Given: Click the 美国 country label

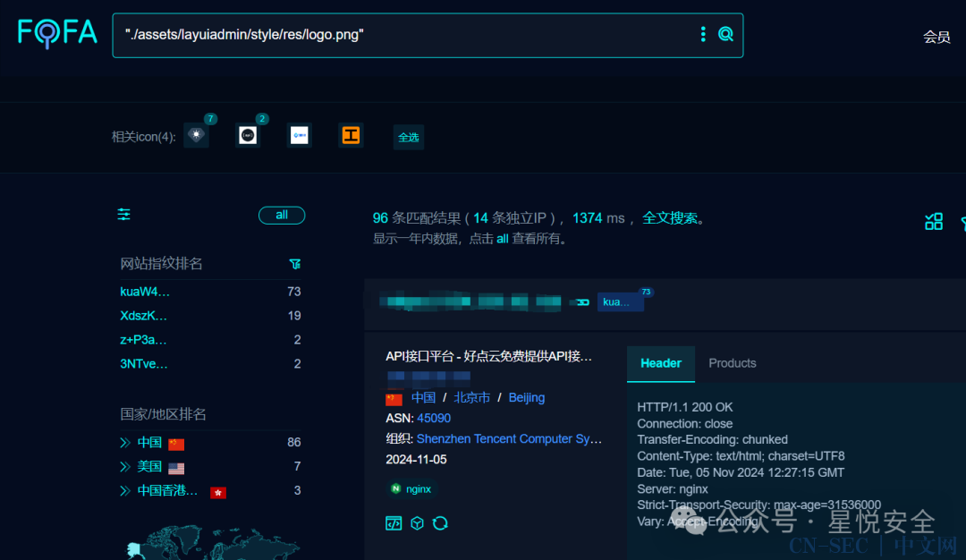Looking at the screenshot, I should (x=149, y=466).
